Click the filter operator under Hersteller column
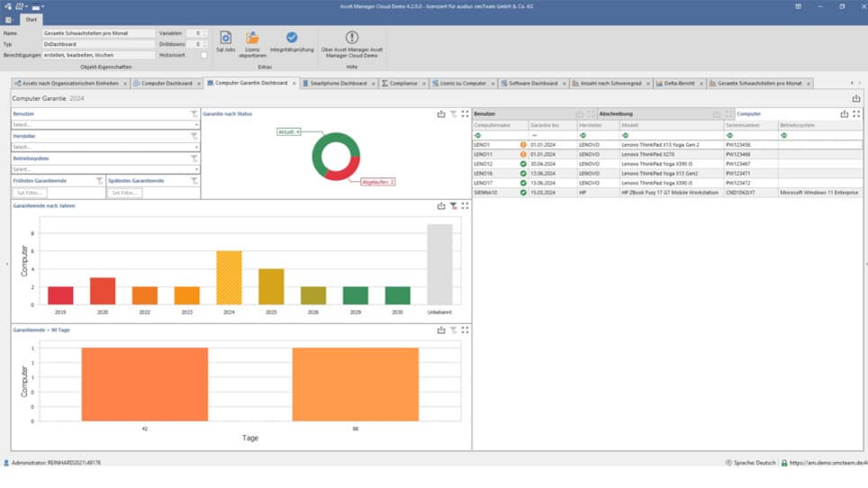This screenshot has width=868, height=488. tap(583, 136)
